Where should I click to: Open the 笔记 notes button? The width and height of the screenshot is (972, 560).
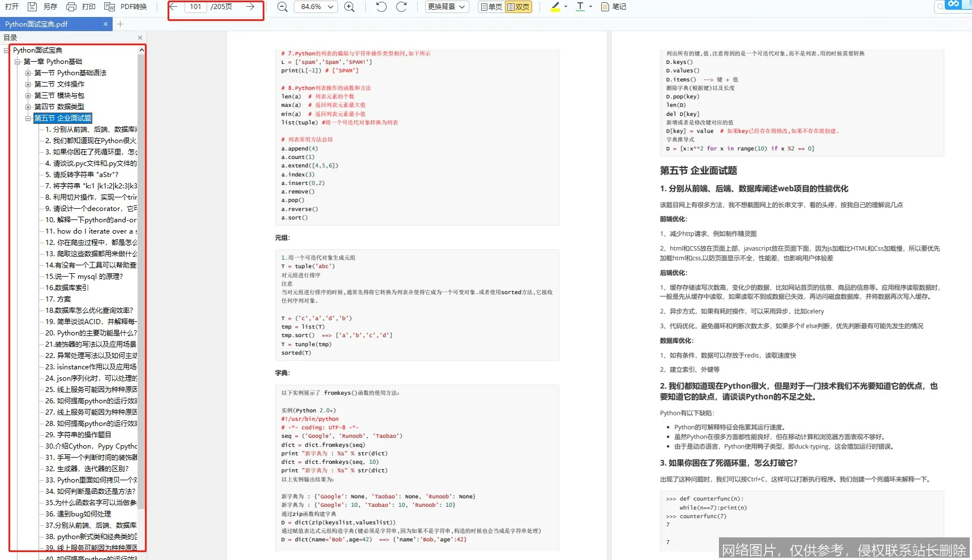click(614, 7)
